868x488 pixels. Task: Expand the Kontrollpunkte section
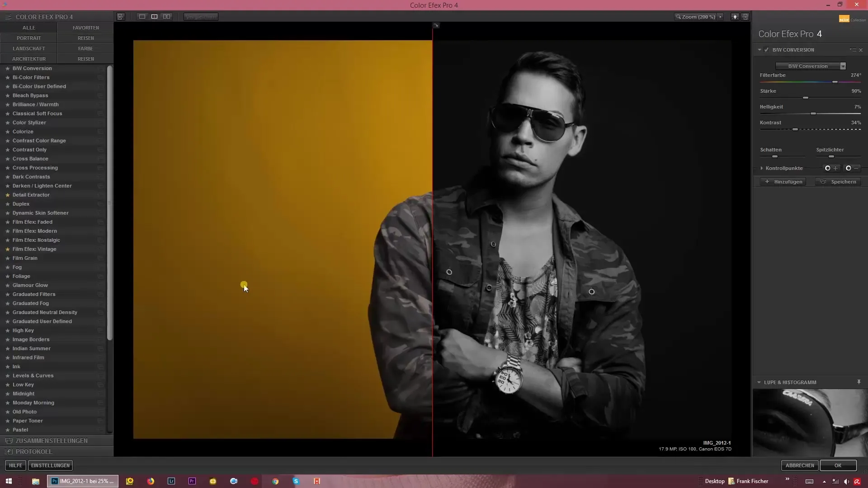click(x=762, y=168)
